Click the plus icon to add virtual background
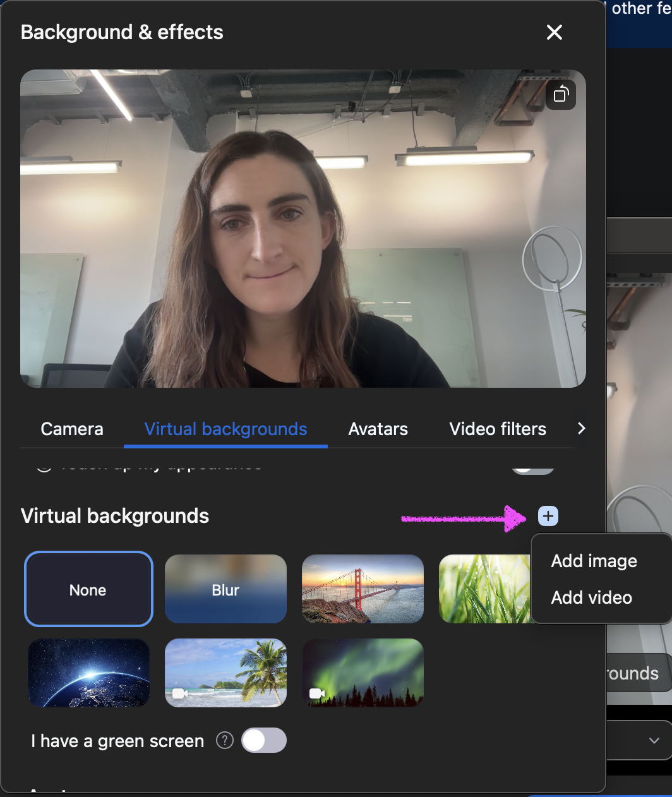This screenshot has width=672, height=797. (548, 516)
